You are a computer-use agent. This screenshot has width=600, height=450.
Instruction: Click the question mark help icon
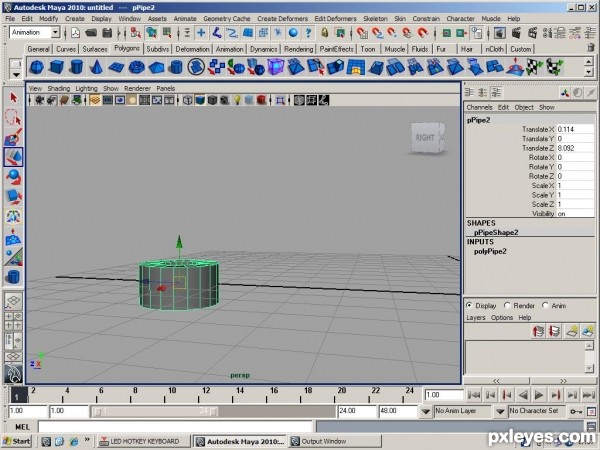click(x=308, y=33)
